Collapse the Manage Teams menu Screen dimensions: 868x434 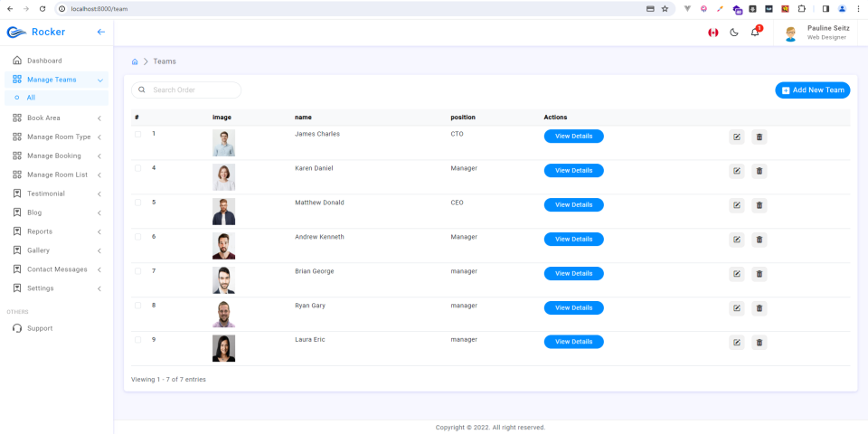point(56,80)
